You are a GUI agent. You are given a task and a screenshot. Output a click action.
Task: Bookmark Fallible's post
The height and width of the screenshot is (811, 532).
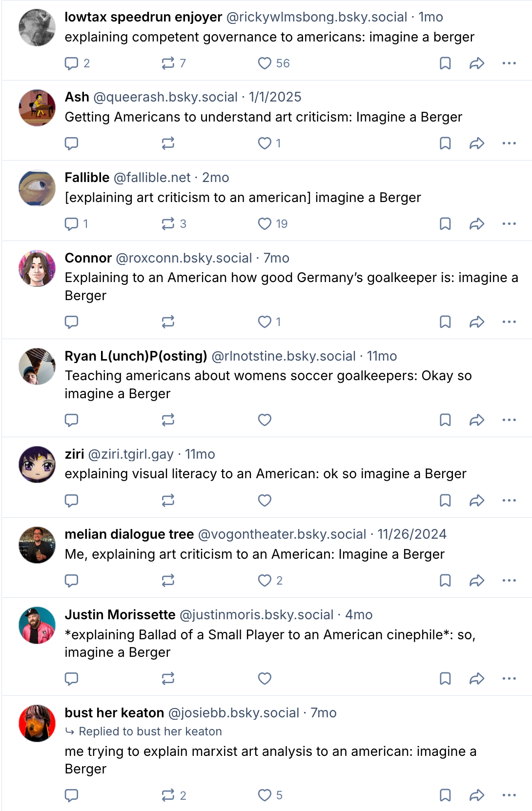tap(445, 224)
